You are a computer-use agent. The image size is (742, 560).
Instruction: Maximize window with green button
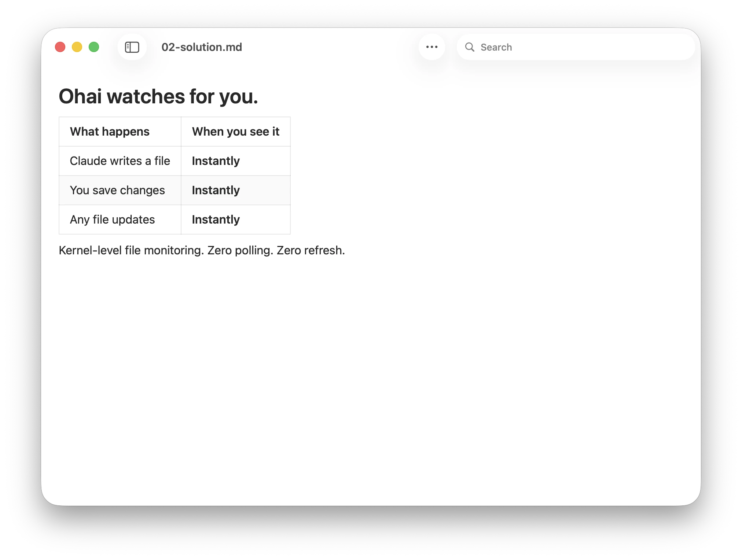point(94,47)
